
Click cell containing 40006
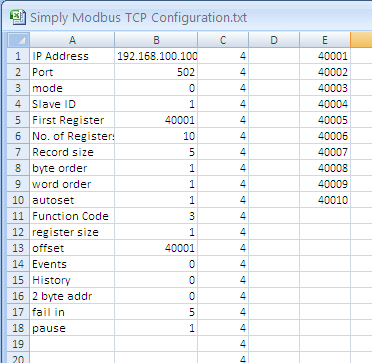tap(325, 136)
